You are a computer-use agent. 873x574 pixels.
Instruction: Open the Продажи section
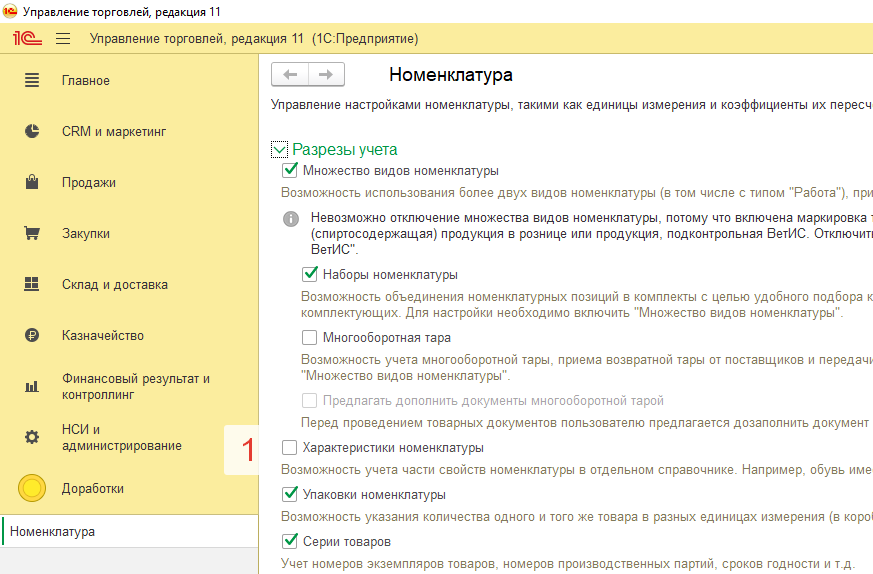coord(89,183)
